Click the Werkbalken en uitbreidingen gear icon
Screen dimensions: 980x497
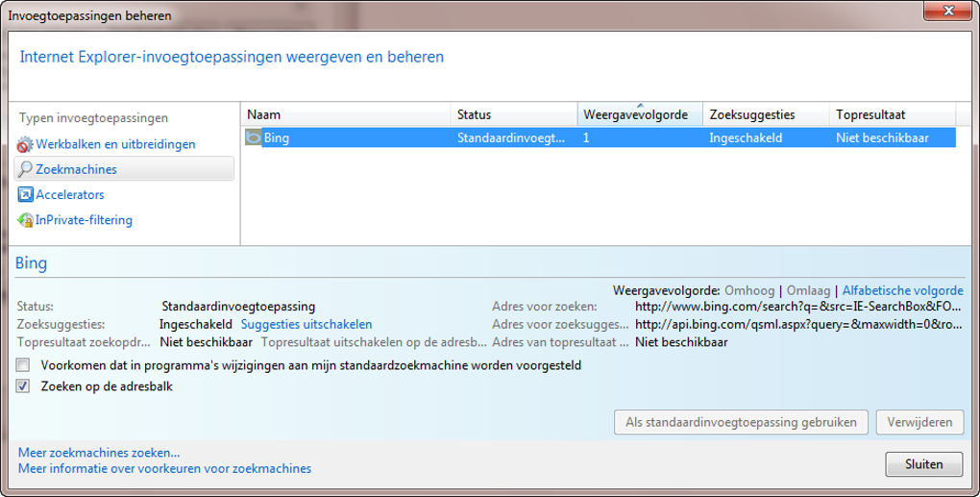[25, 144]
